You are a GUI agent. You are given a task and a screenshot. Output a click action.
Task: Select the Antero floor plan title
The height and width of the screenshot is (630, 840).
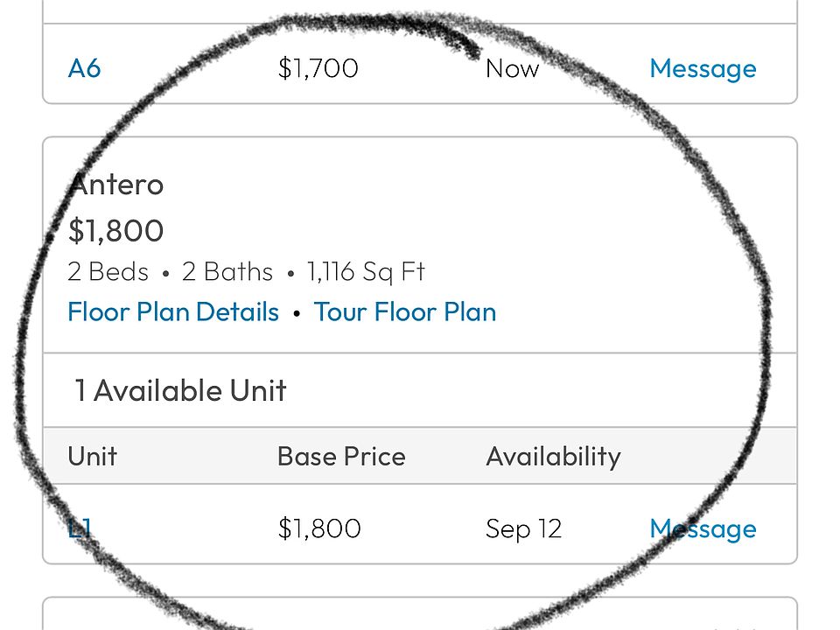pos(116,185)
